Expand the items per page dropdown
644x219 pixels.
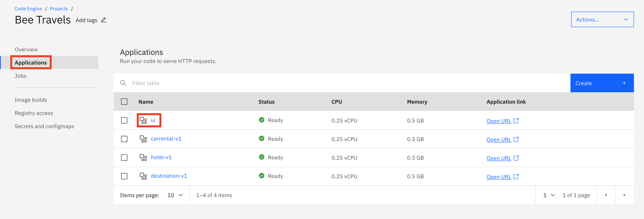point(175,195)
